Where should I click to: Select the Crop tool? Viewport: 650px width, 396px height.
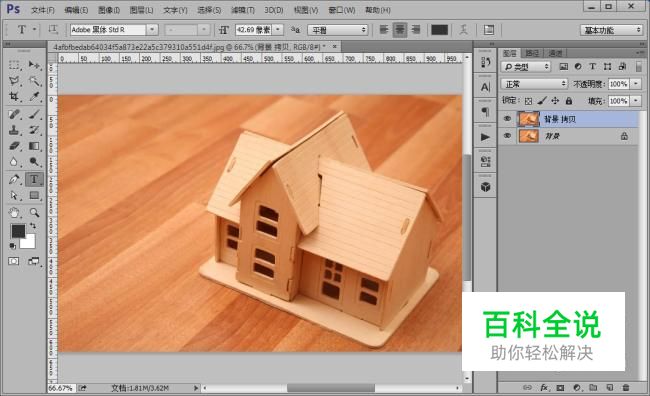(14, 97)
